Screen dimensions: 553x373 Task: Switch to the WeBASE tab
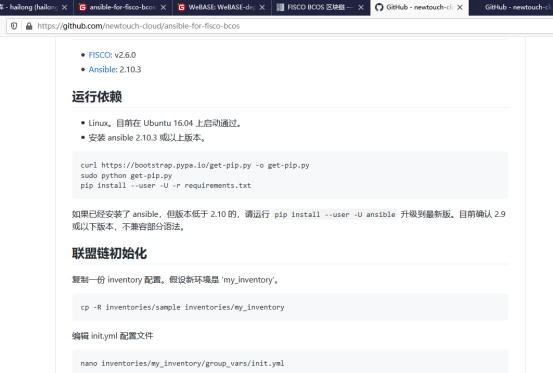(221, 7)
